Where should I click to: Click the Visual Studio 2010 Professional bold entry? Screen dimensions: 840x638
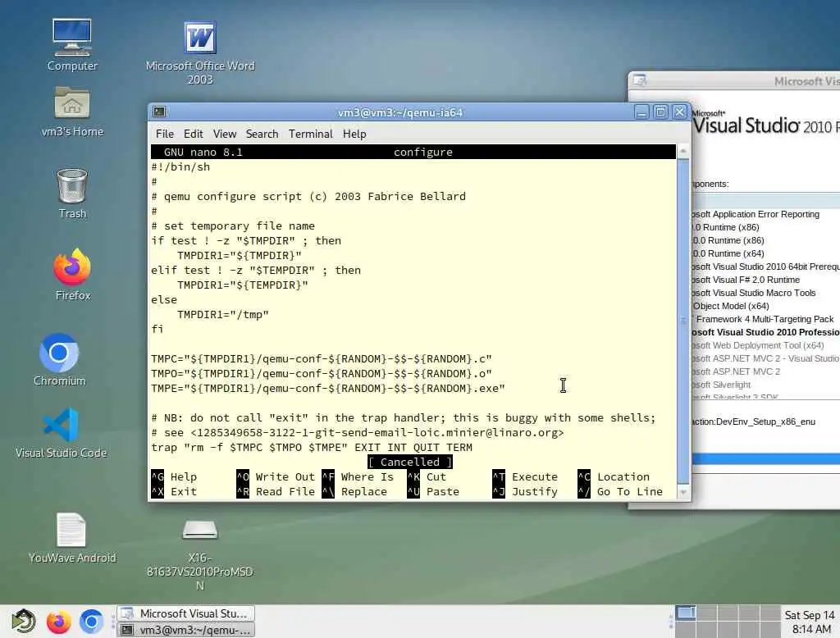pyautogui.click(x=766, y=332)
